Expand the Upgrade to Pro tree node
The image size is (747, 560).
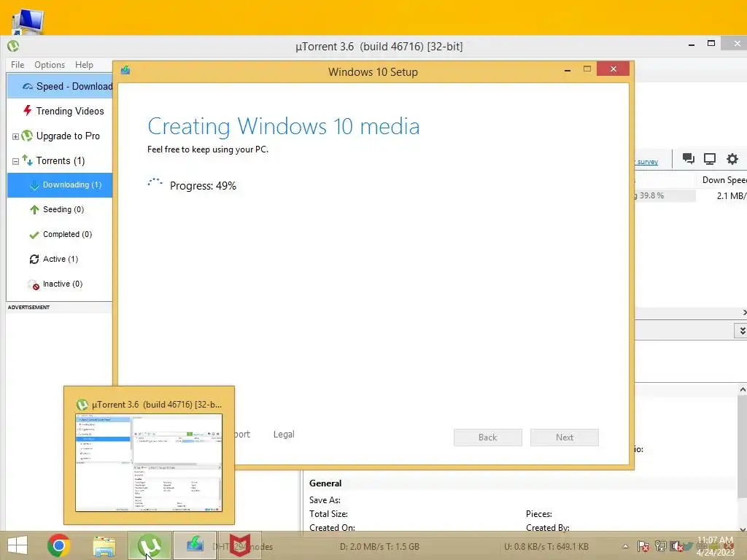tap(15, 136)
